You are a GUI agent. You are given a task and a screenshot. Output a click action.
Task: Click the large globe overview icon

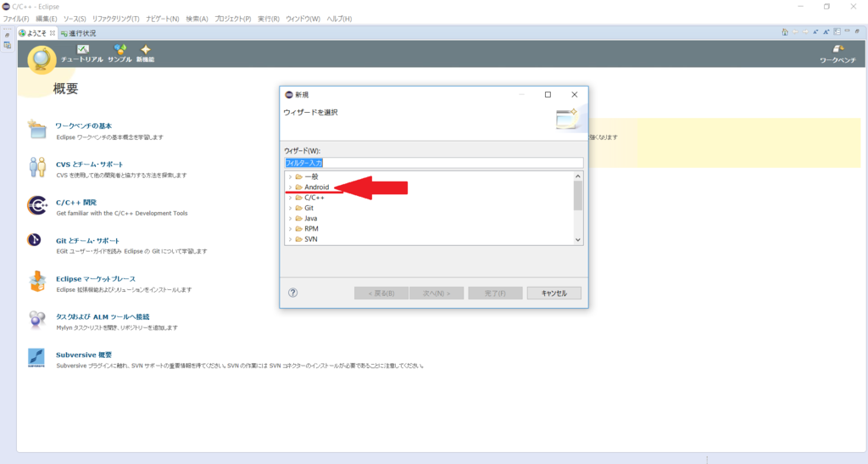tap(42, 59)
